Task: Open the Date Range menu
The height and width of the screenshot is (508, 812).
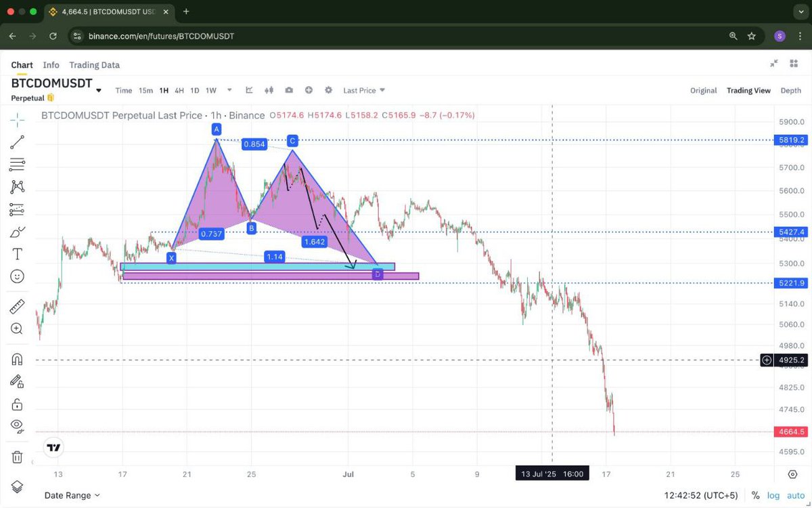Action: click(x=72, y=495)
